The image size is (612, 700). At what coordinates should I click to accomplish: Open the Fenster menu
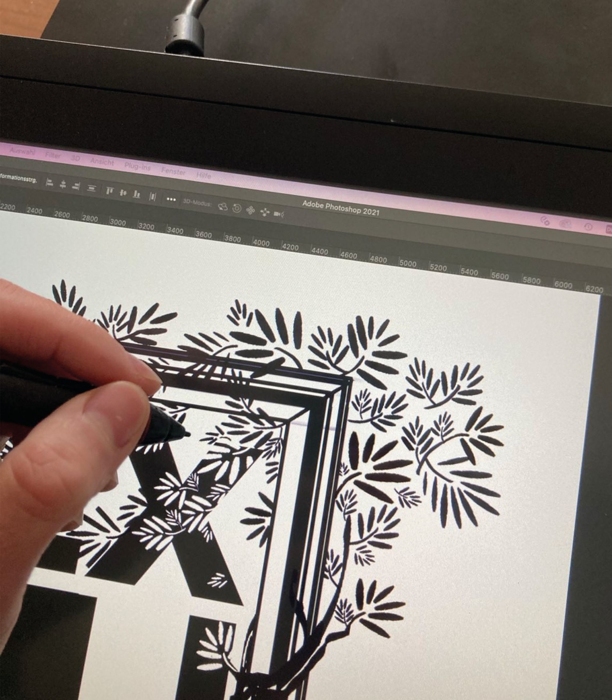click(x=173, y=171)
